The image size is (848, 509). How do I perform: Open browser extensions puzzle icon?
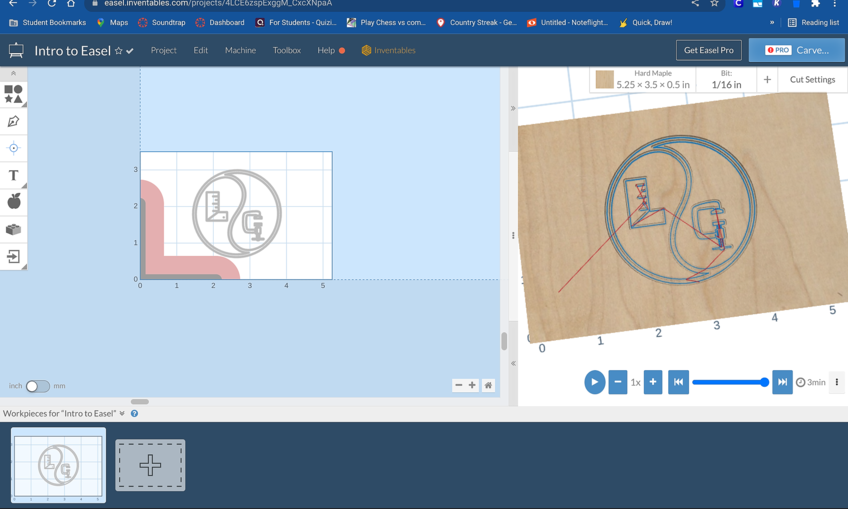click(815, 3)
